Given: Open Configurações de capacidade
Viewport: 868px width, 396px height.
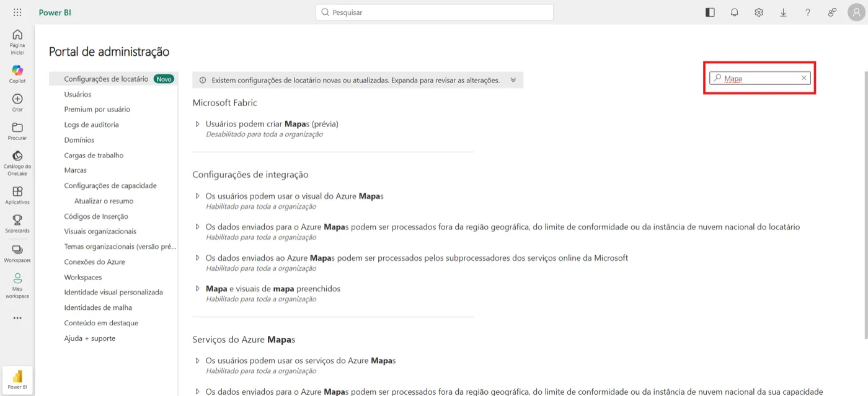Looking at the screenshot, I should (110, 186).
